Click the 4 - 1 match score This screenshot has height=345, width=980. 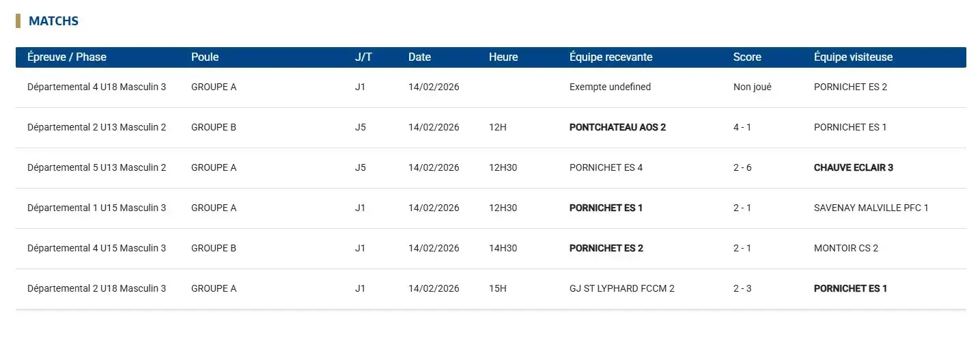(742, 128)
